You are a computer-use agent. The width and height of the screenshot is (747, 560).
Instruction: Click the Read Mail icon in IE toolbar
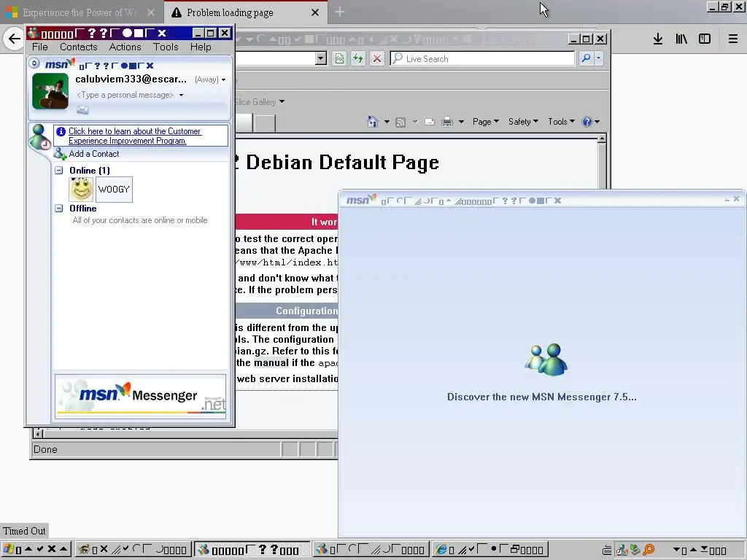tap(430, 122)
